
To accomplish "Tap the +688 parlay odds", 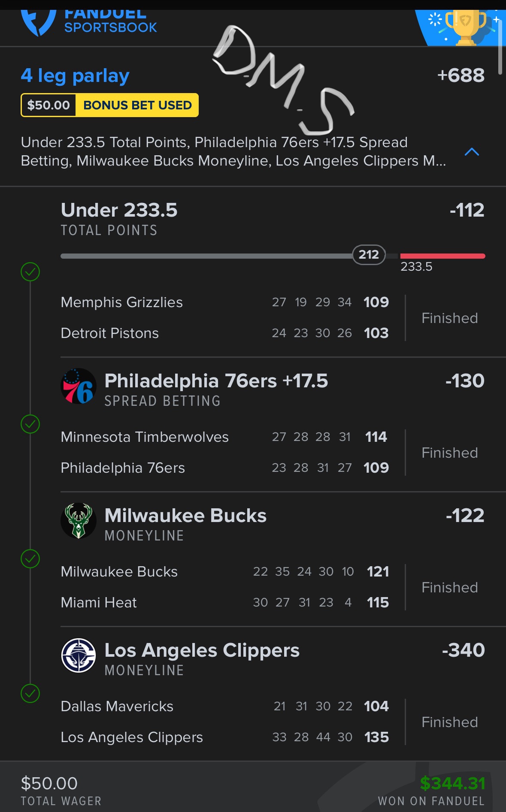I will coord(461,76).
